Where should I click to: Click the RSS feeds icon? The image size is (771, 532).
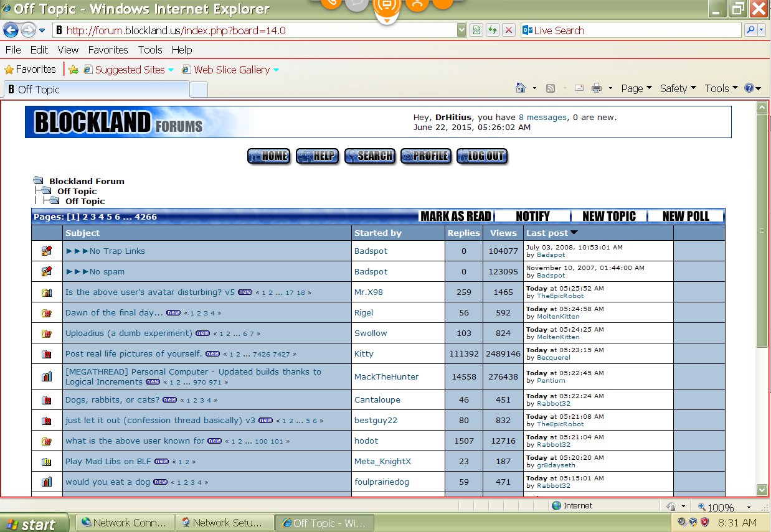(551, 88)
